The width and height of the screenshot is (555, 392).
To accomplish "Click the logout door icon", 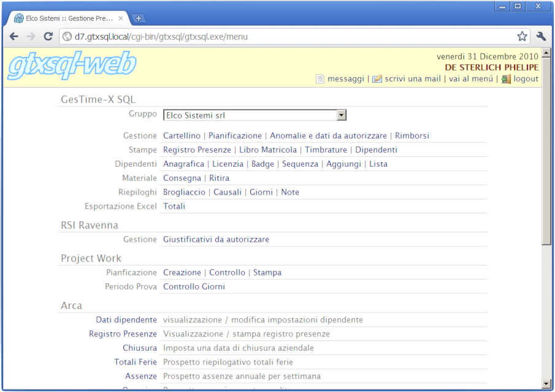I will coord(506,79).
